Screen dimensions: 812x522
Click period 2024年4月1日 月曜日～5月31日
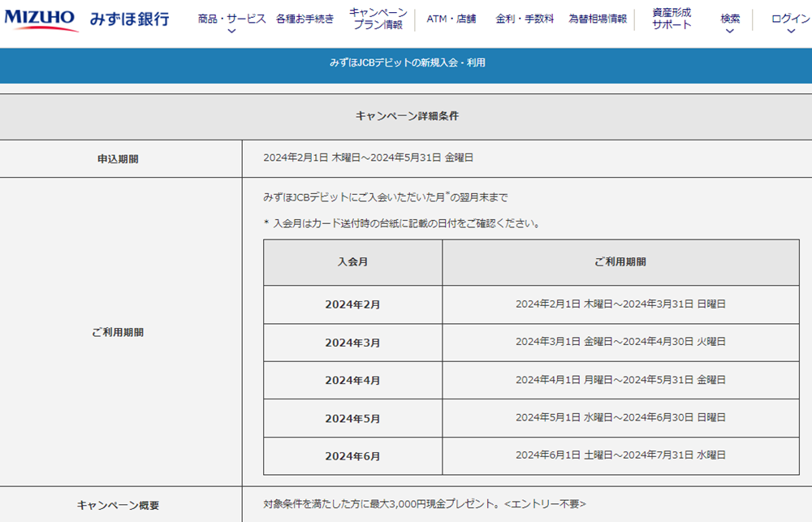click(620, 380)
